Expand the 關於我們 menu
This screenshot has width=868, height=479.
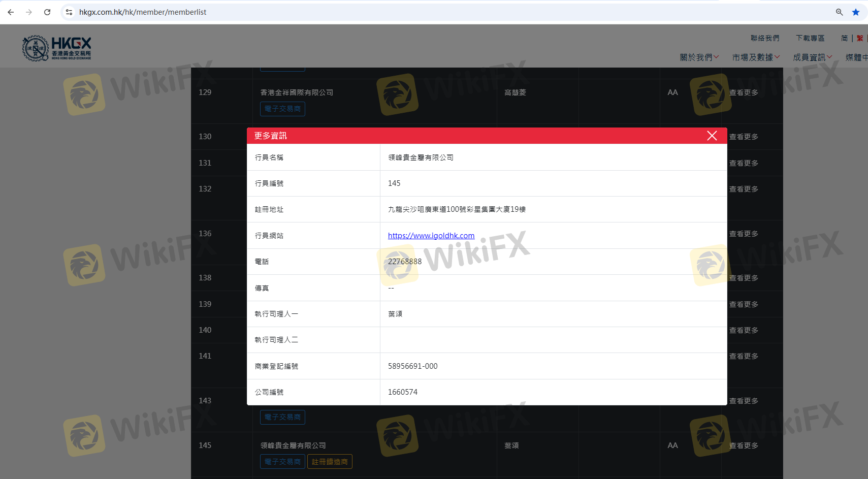pyautogui.click(x=699, y=57)
